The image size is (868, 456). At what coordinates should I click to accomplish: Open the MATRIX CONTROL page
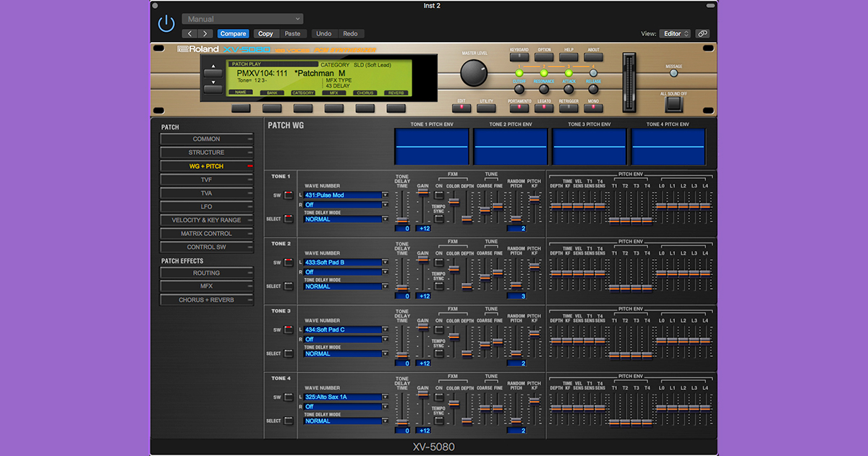point(207,234)
